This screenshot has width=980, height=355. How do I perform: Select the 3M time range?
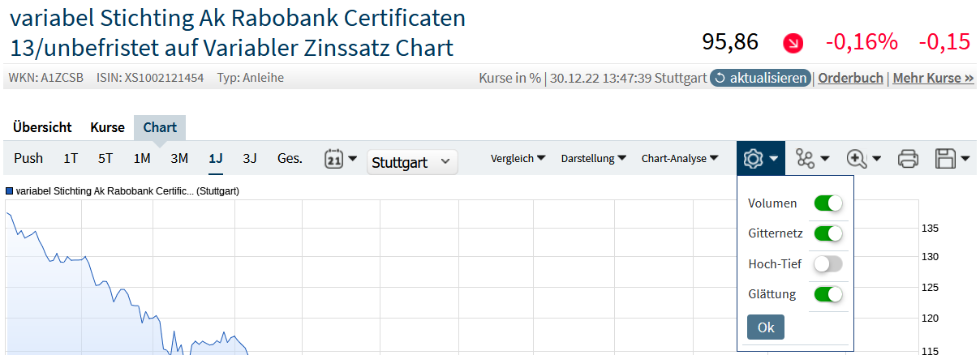point(179,159)
